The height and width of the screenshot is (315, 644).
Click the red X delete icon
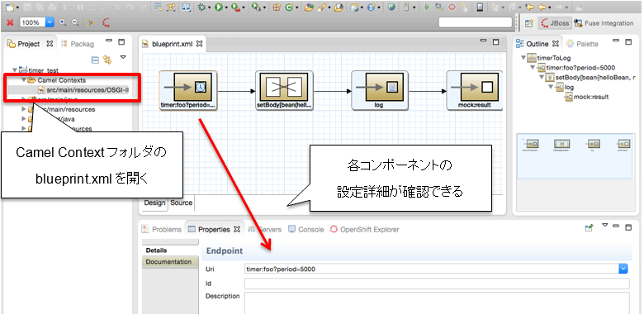pyautogui.click(x=10, y=22)
